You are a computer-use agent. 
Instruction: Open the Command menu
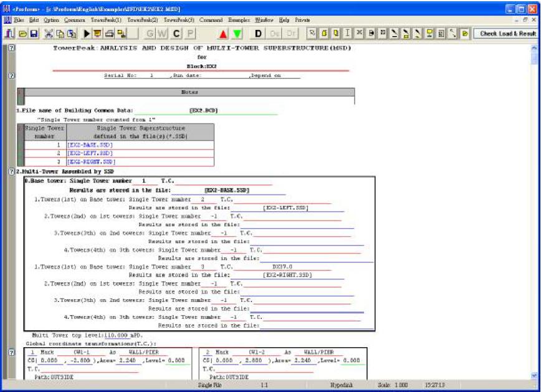point(211,20)
